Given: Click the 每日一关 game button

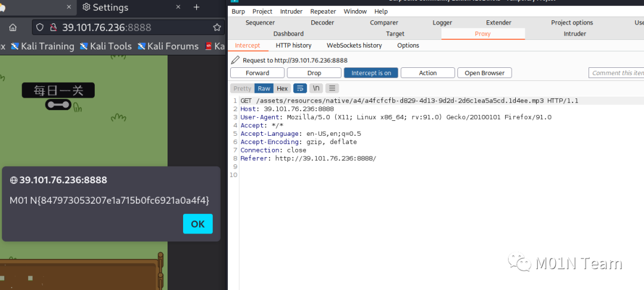Looking at the screenshot, I should tap(58, 91).
